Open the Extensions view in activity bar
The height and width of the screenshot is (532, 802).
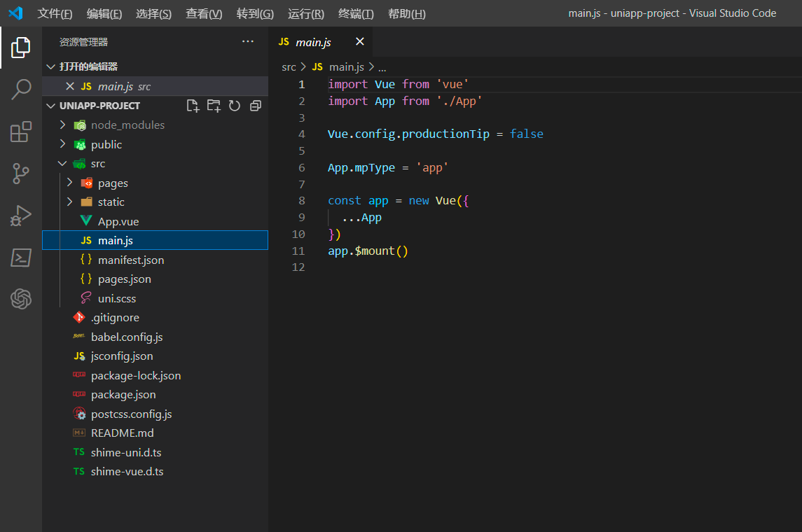pyautogui.click(x=20, y=132)
